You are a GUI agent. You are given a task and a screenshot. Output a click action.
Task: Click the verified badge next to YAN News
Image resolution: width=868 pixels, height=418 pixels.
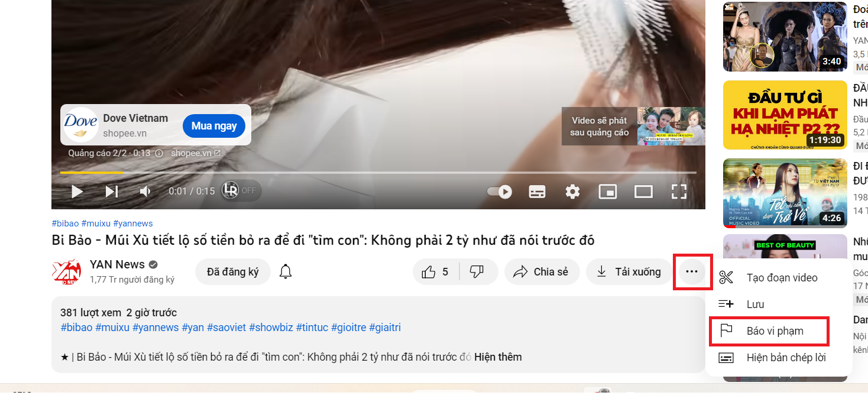point(153,264)
